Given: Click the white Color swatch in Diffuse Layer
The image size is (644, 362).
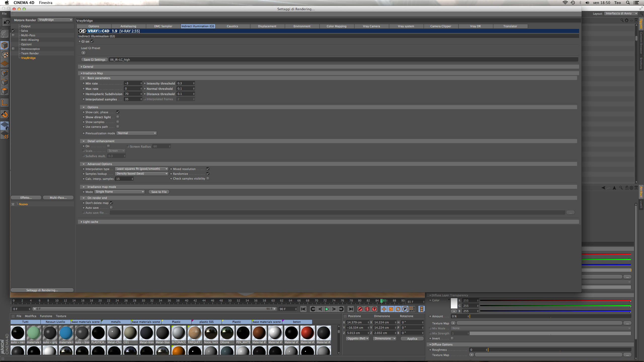Looking at the screenshot, I should pos(454,303).
